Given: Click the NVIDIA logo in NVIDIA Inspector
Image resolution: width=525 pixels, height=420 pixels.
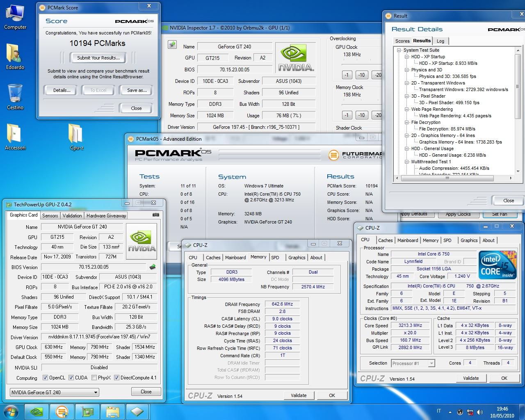Looking at the screenshot, I should [x=296, y=58].
